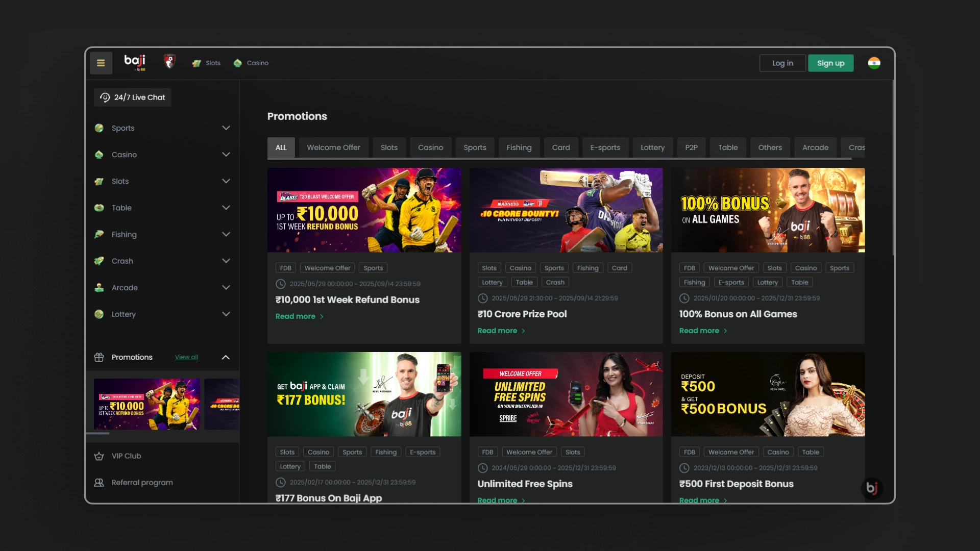The width and height of the screenshot is (980, 551).
Task: Click the baji logo
Action: [x=135, y=62]
